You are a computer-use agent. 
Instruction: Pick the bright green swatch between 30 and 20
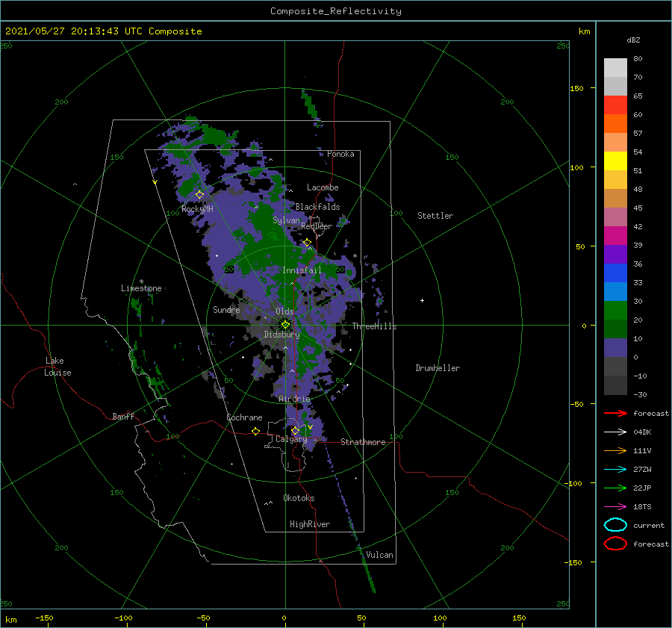pyautogui.click(x=615, y=311)
